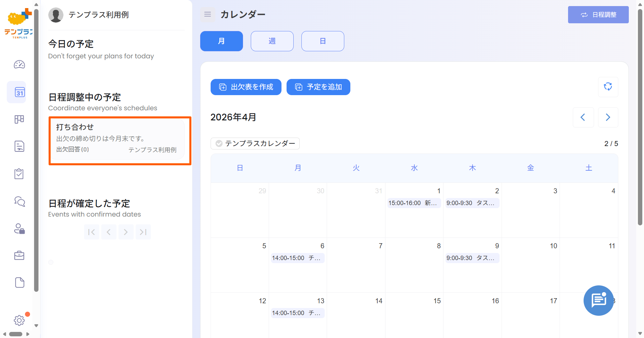644x338 pixels.
Task: Open the dashboard gauge icon in sidebar
Action: pyautogui.click(x=19, y=64)
